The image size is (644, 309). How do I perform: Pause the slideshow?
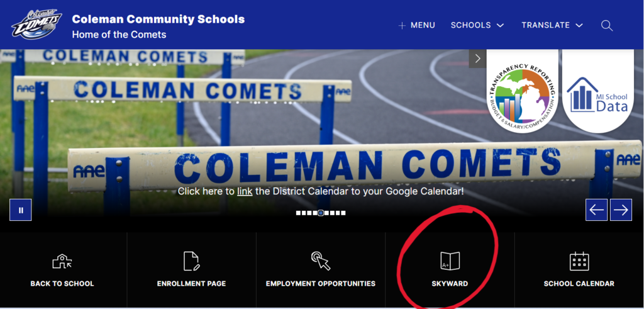[21, 210]
